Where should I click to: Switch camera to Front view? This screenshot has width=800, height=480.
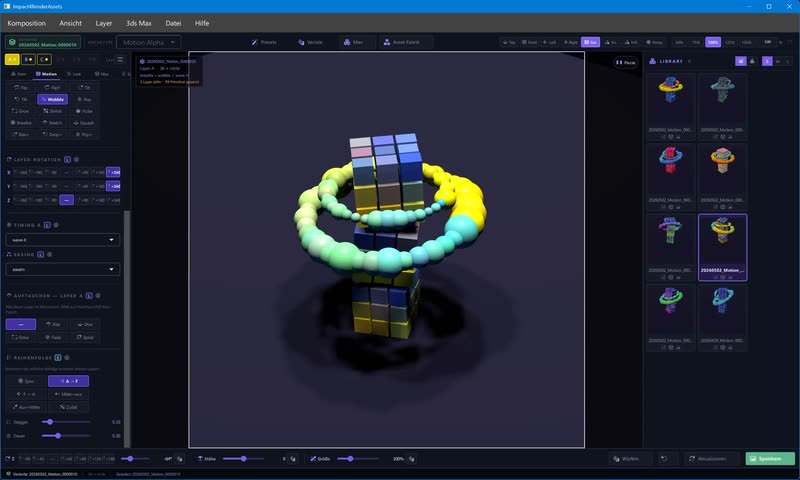click(529, 42)
